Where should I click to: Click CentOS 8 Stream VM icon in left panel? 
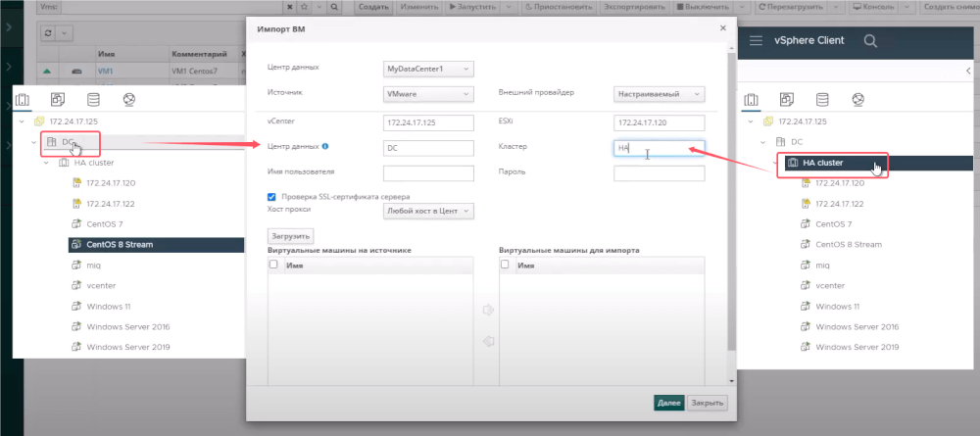(x=76, y=244)
